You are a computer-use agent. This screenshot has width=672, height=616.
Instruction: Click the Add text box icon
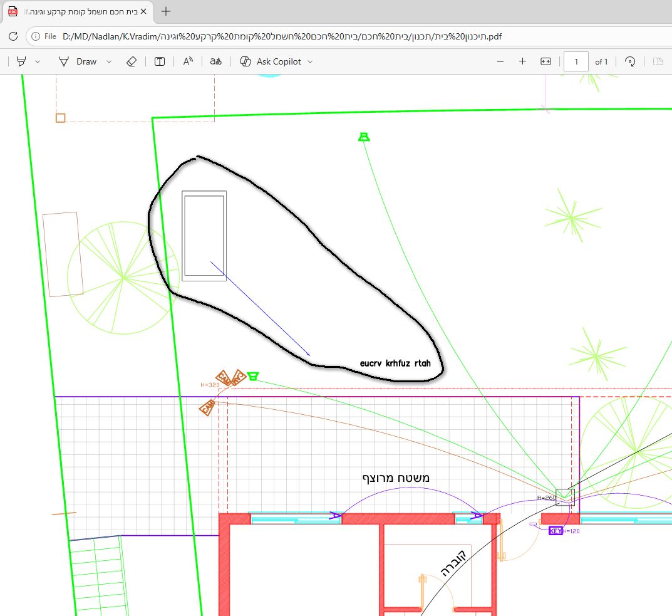pyautogui.click(x=160, y=61)
